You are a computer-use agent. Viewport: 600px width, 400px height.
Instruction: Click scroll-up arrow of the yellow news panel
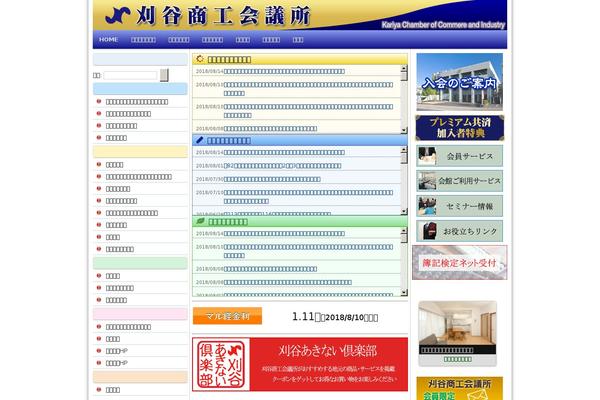404,68
